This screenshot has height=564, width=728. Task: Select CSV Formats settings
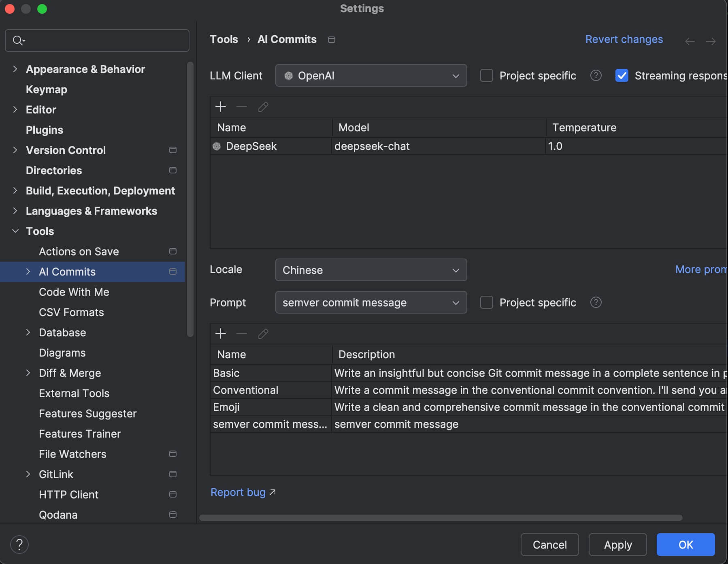click(71, 312)
